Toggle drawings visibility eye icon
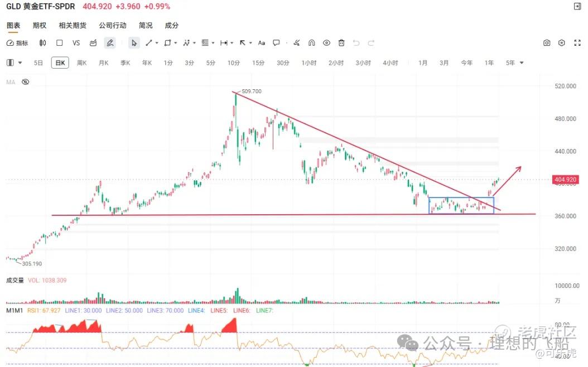 coord(326,43)
